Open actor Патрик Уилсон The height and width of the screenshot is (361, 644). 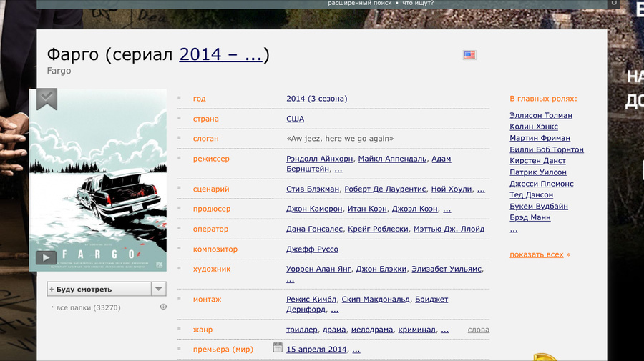point(538,172)
